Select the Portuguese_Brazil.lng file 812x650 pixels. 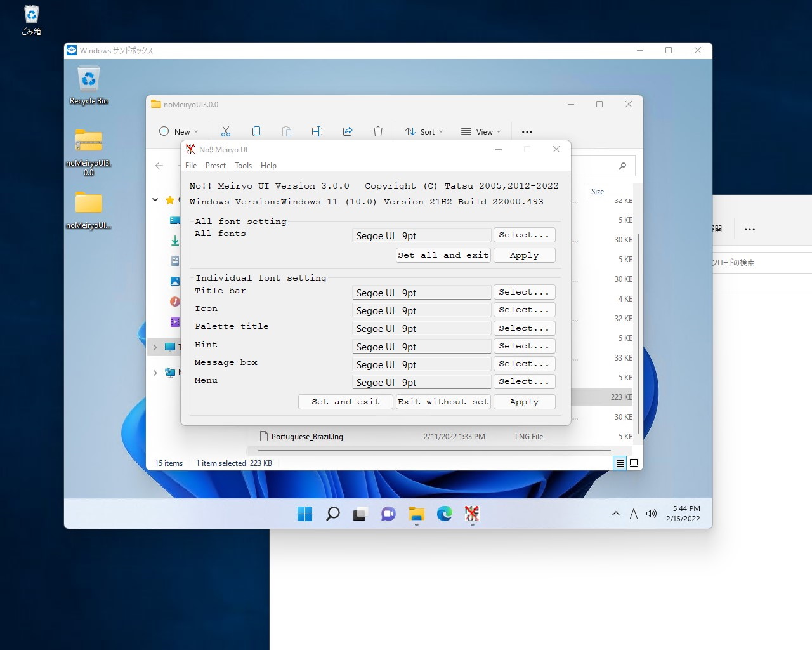[307, 437]
